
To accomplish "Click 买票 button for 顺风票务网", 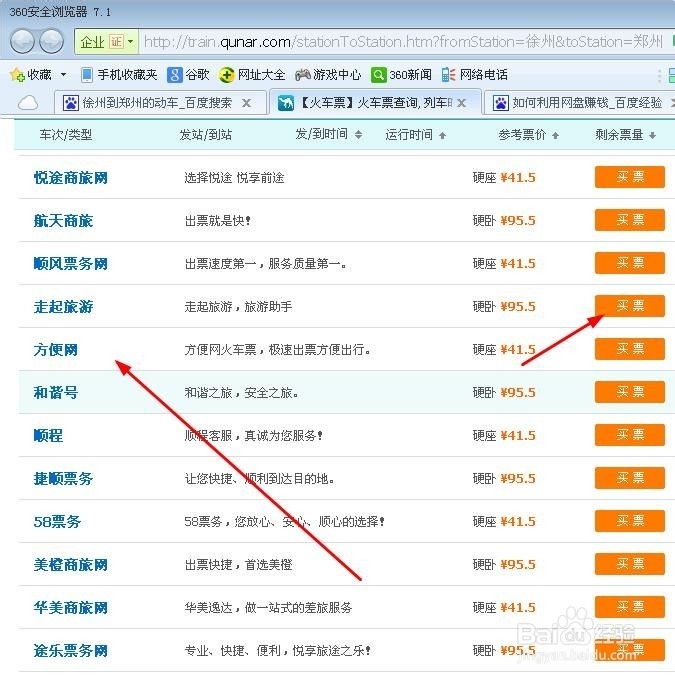I will click(x=630, y=263).
